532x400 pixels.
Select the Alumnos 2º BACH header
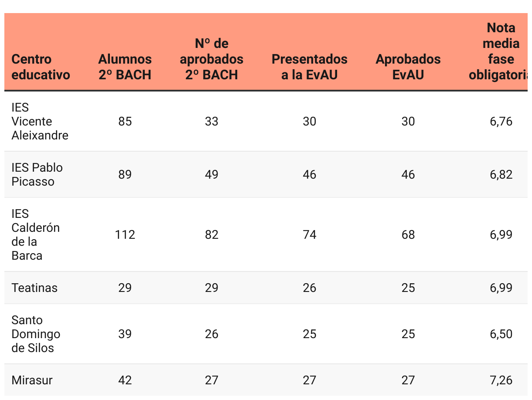click(125, 67)
